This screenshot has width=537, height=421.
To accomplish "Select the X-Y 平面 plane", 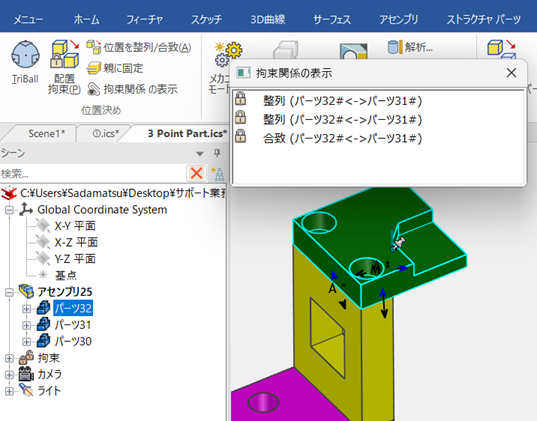I will pyautogui.click(x=75, y=226).
